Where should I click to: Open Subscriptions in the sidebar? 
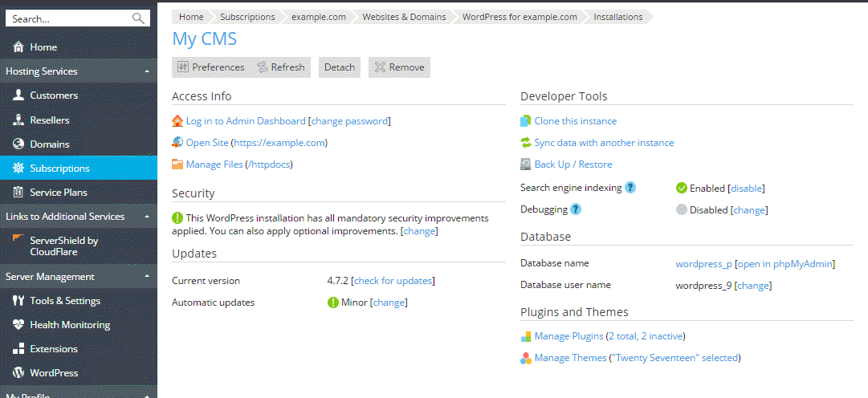pyautogui.click(x=59, y=169)
